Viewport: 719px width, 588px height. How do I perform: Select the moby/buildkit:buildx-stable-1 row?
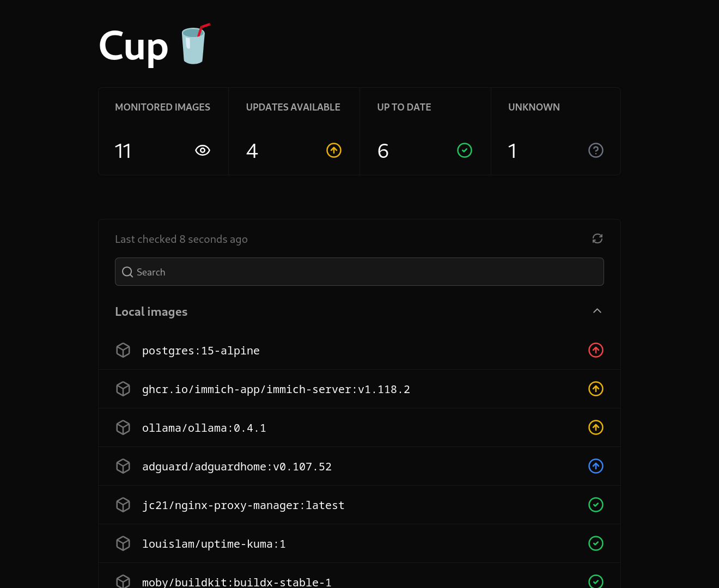(x=237, y=581)
